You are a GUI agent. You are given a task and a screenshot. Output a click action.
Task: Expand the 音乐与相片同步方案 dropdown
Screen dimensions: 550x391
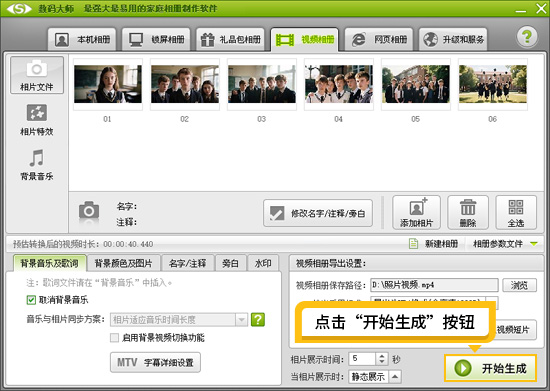click(241, 319)
